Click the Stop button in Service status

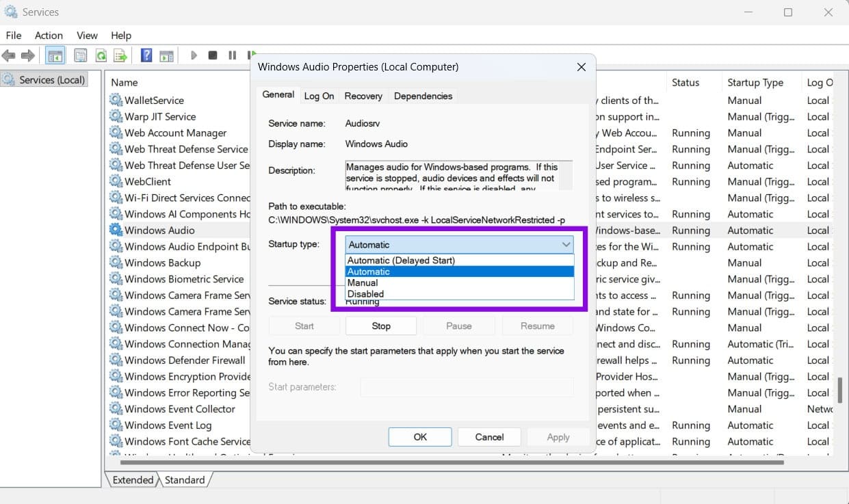click(x=381, y=326)
